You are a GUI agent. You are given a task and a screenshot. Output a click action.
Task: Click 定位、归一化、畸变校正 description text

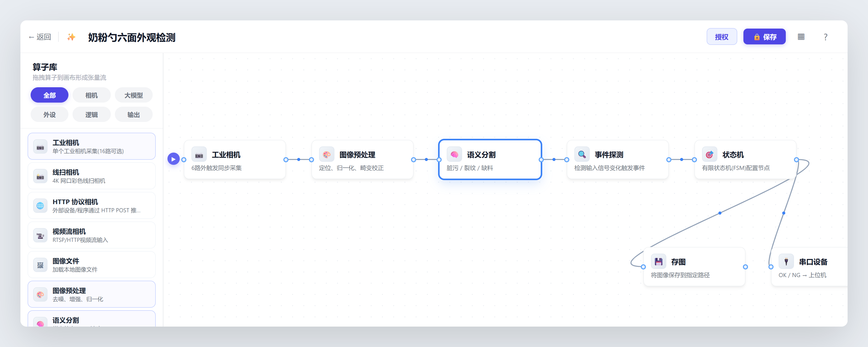point(351,168)
